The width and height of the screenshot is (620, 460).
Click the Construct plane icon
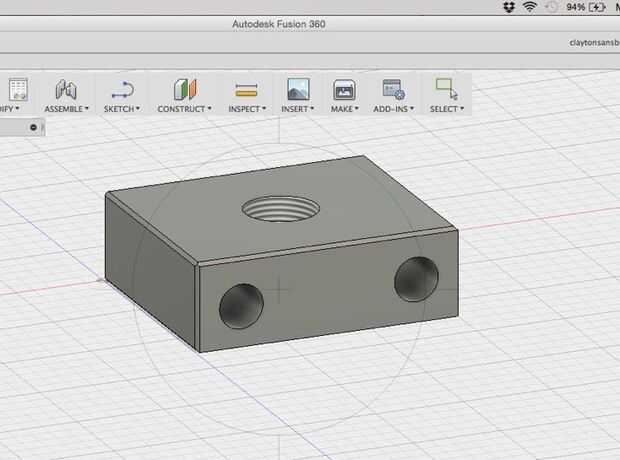click(x=185, y=89)
